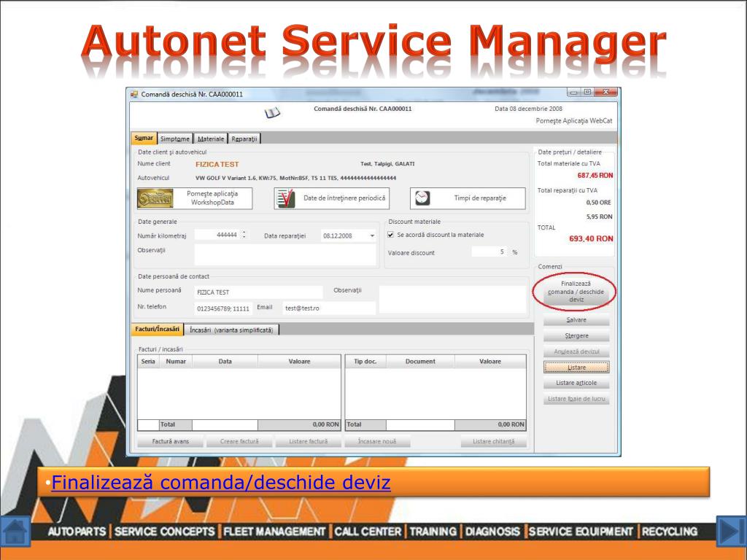This screenshot has width=747, height=560.
Task: Click the Valoare discount input field
Action: coord(489,252)
